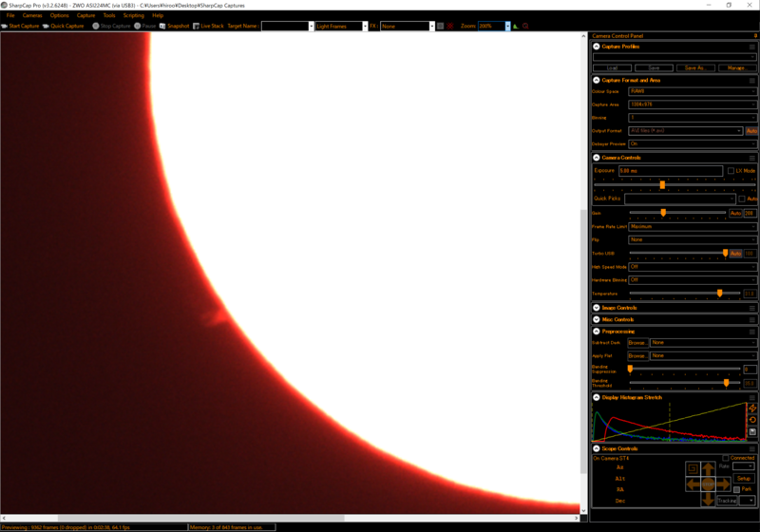Open the Zoom 200% dropdown

[507, 27]
